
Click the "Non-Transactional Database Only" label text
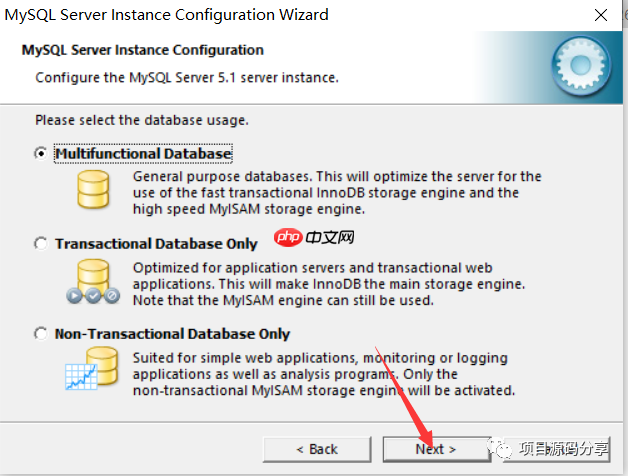172,334
